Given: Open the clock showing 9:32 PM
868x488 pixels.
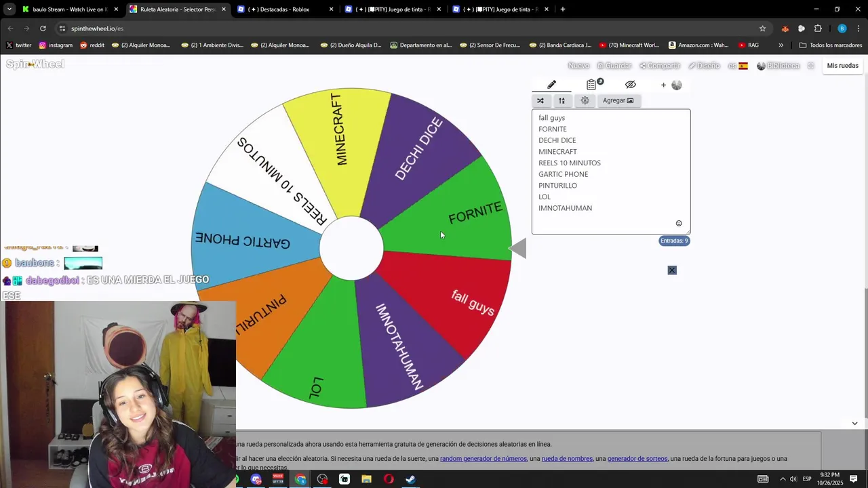Looking at the screenshot, I should (x=830, y=479).
